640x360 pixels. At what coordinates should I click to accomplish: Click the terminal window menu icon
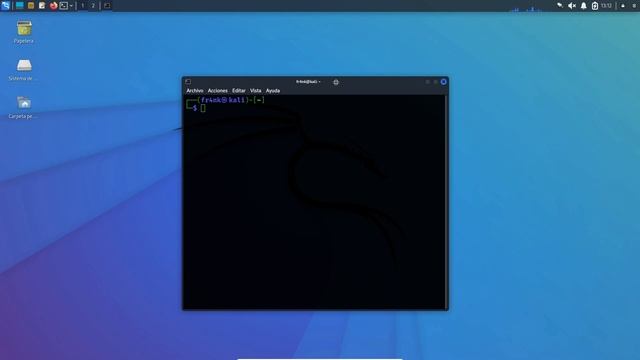[188, 82]
